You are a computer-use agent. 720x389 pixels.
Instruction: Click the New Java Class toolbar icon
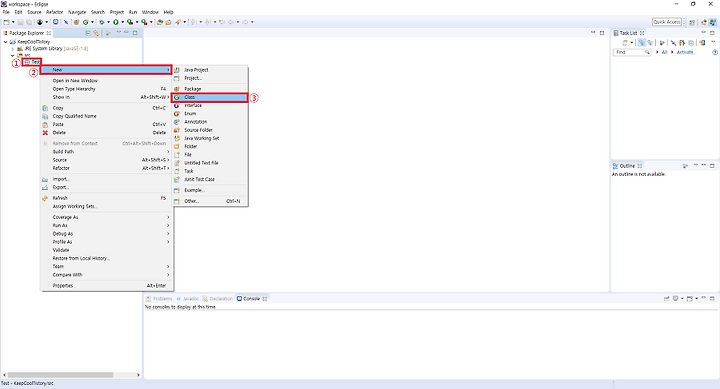pos(85,22)
